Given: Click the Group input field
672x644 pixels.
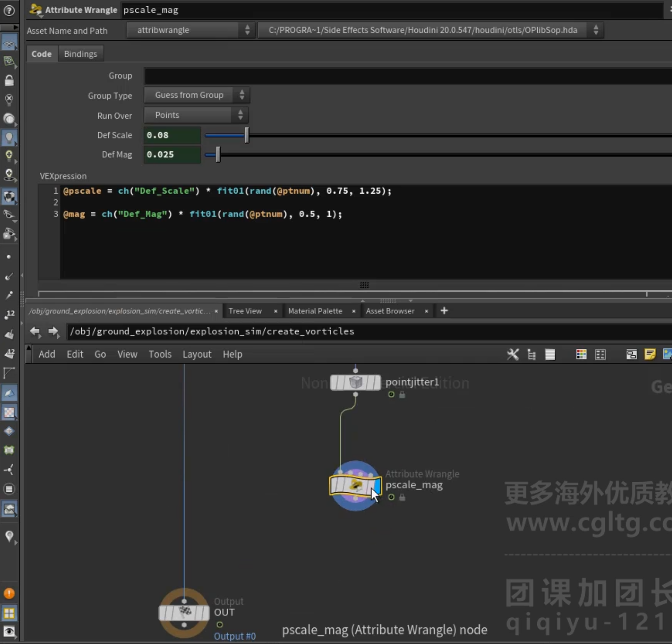Looking at the screenshot, I should 408,76.
